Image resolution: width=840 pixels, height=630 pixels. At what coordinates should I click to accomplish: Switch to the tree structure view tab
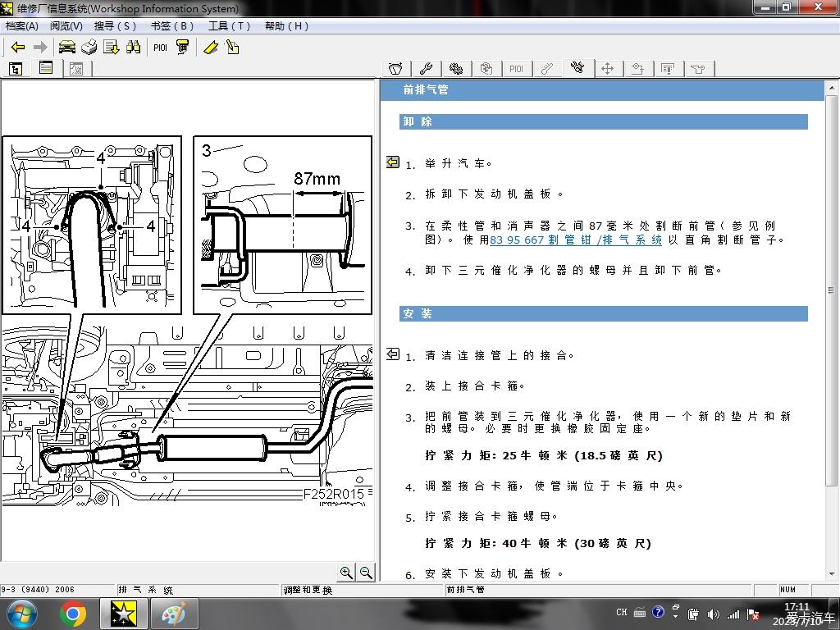[16, 69]
